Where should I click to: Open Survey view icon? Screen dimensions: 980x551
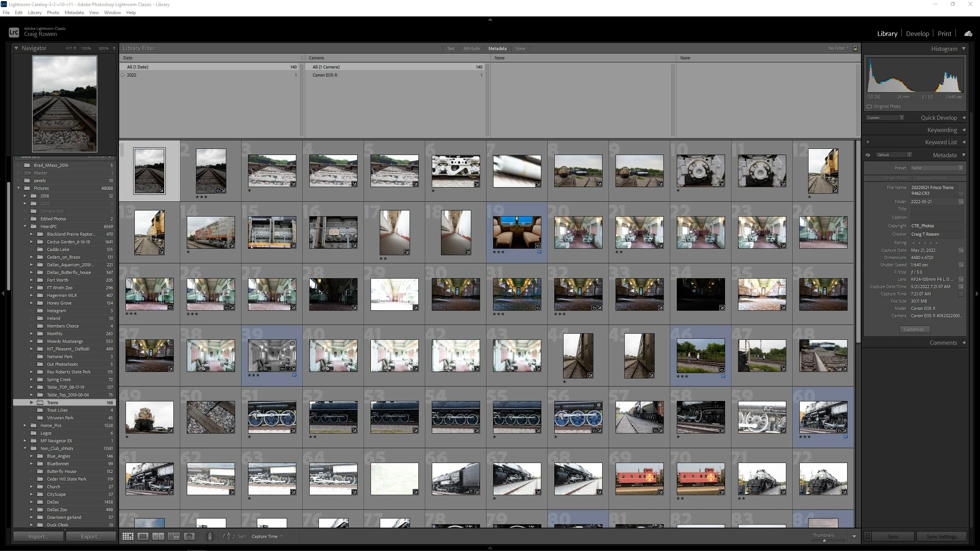pos(174,536)
